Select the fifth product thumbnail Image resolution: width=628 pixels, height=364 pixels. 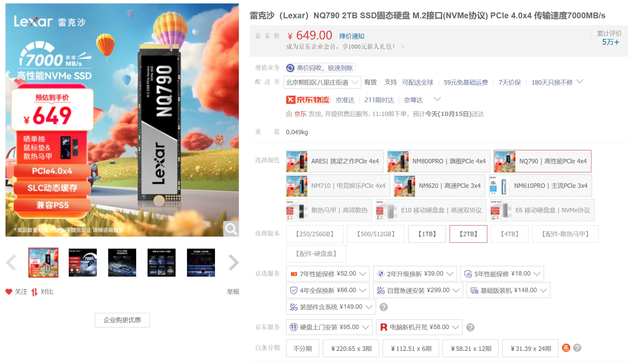pos(201,262)
